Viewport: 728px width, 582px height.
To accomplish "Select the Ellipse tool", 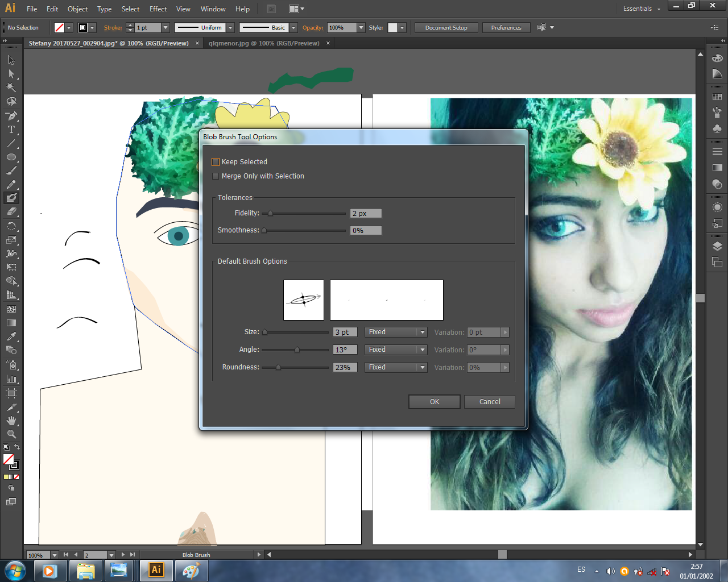I will pyautogui.click(x=11, y=157).
